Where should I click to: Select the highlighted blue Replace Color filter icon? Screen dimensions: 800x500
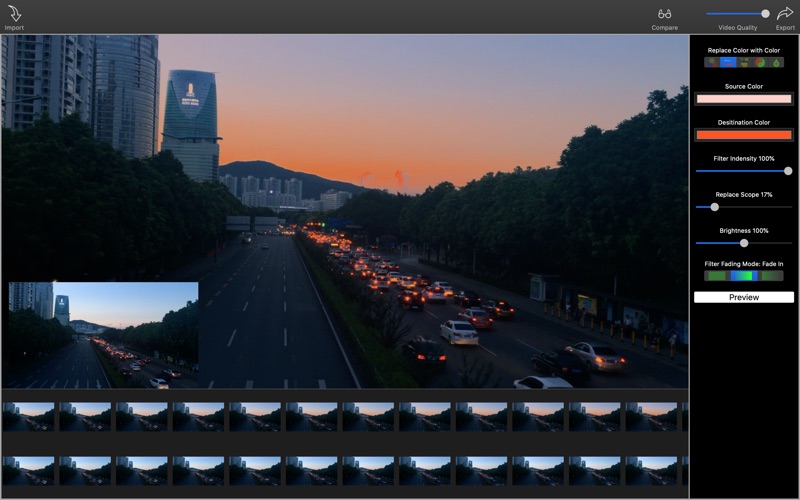click(728, 62)
